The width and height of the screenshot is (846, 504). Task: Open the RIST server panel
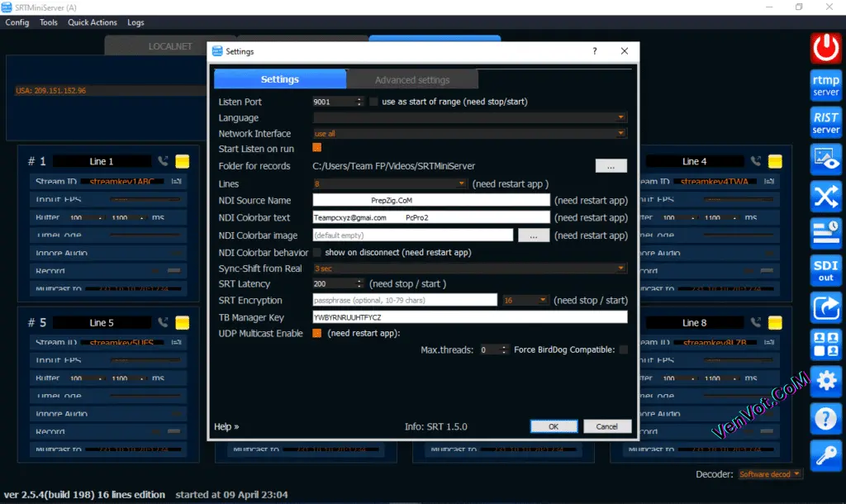click(825, 121)
